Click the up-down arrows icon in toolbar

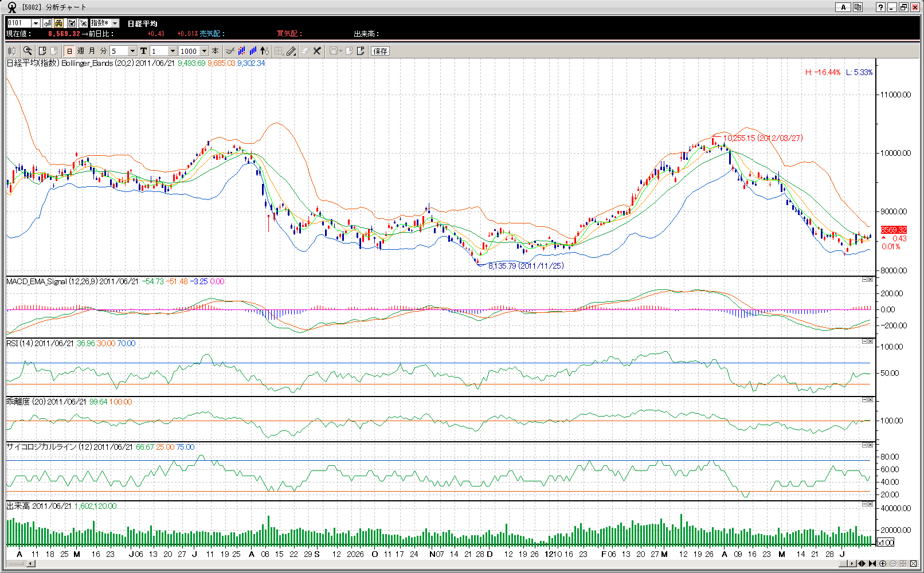point(264,51)
